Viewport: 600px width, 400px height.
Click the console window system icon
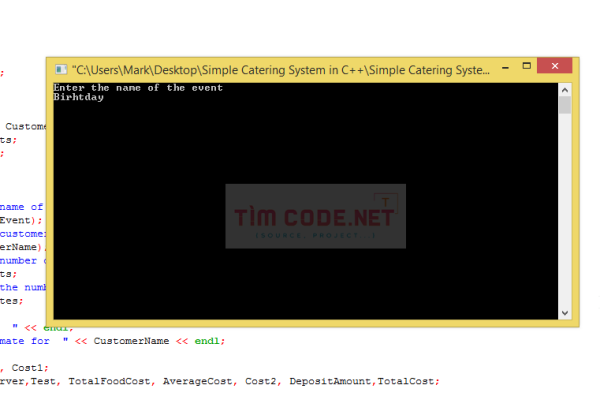61,69
